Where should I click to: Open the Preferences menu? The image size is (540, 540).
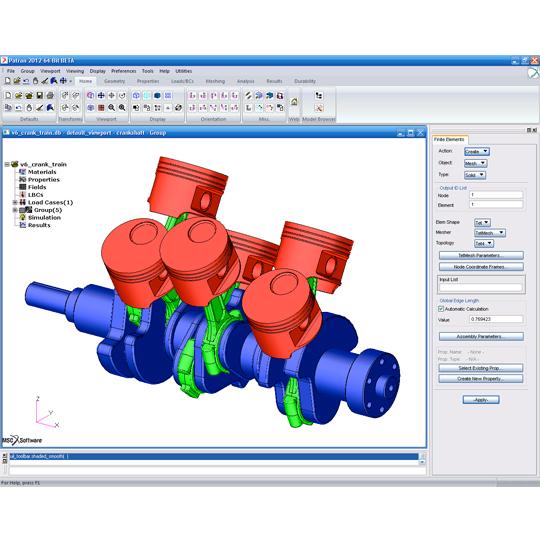click(x=124, y=71)
